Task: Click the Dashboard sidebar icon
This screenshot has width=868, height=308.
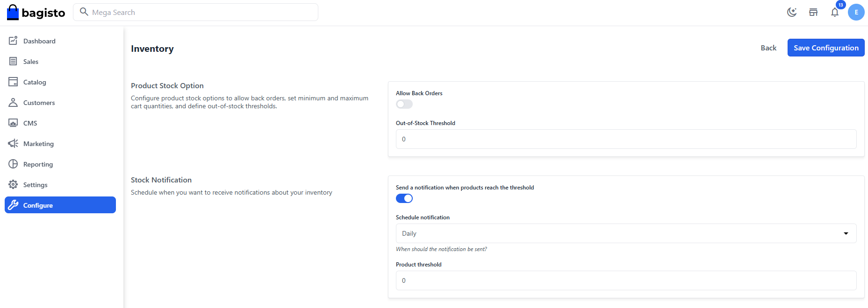Action: click(13, 41)
